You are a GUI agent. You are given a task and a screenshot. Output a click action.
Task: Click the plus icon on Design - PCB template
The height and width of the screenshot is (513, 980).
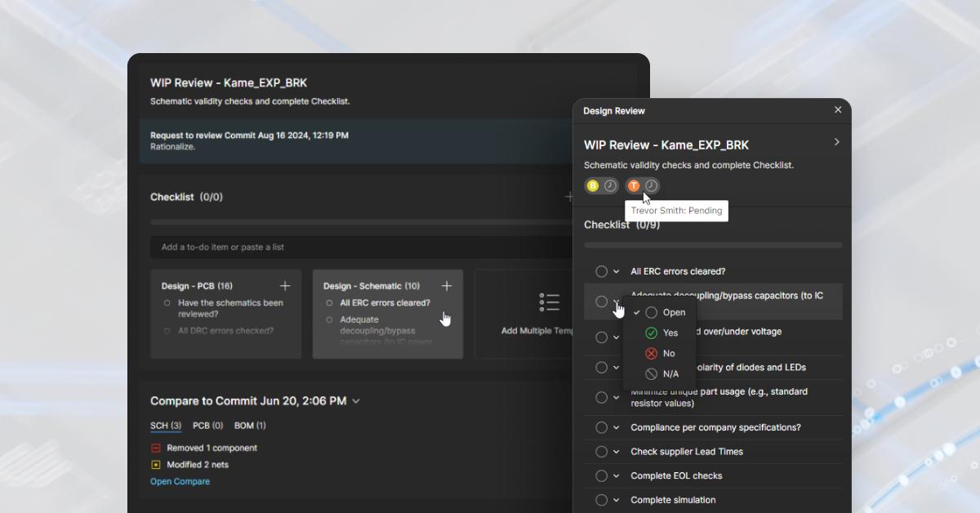(x=285, y=286)
